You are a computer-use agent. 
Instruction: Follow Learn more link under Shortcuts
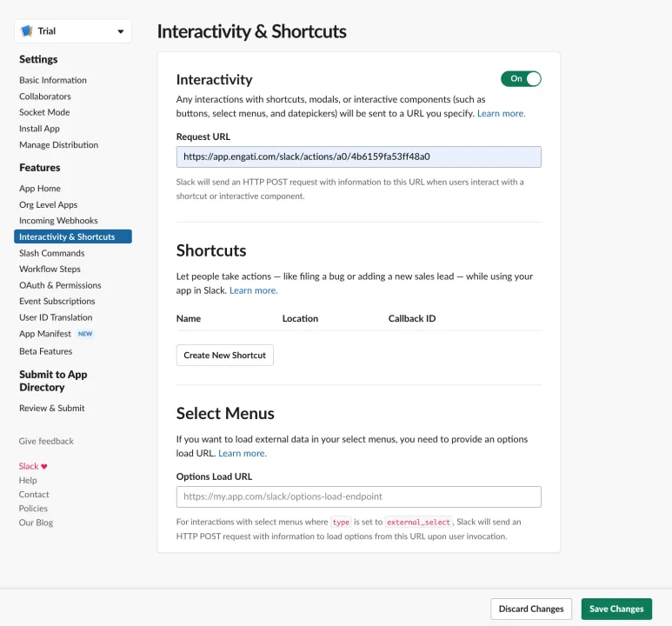254,290
